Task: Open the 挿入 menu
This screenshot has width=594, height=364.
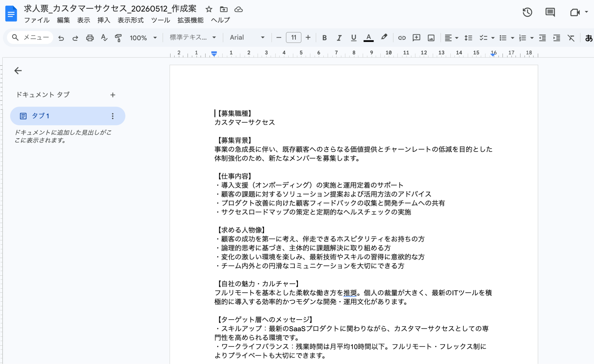Action: point(104,20)
